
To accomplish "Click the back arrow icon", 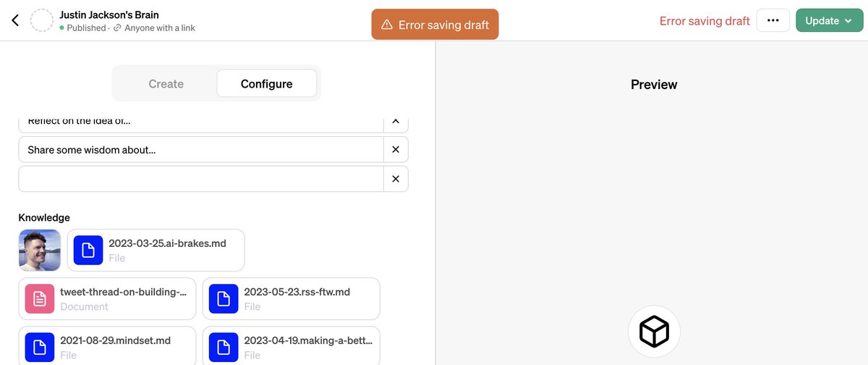I will [x=14, y=20].
